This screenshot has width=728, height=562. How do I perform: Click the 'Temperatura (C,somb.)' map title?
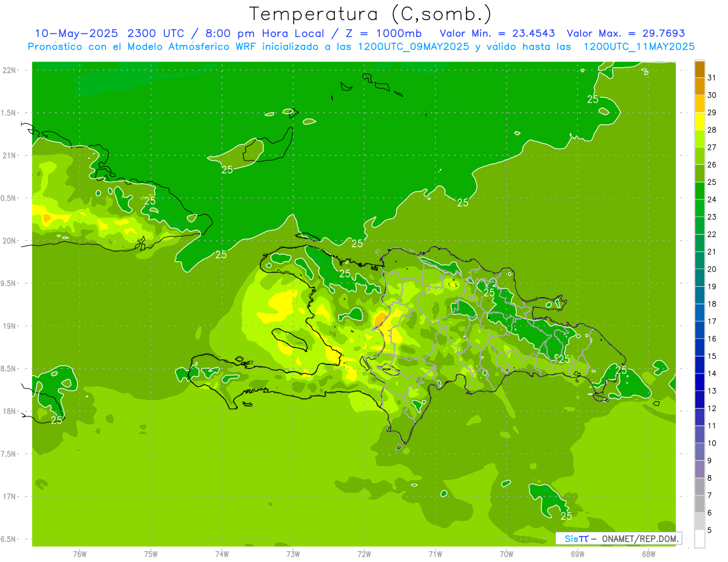[x=370, y=14]
